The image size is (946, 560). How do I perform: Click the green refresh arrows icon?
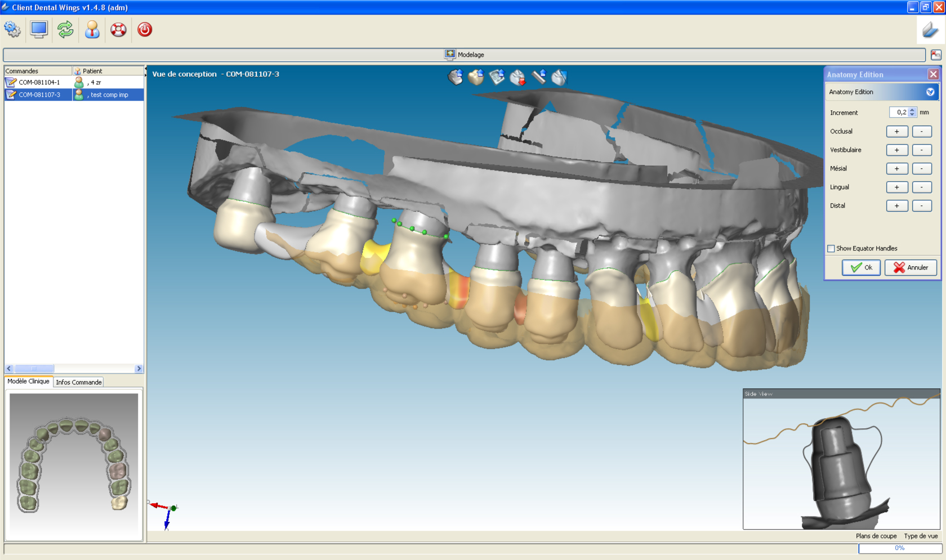(65, 29)
